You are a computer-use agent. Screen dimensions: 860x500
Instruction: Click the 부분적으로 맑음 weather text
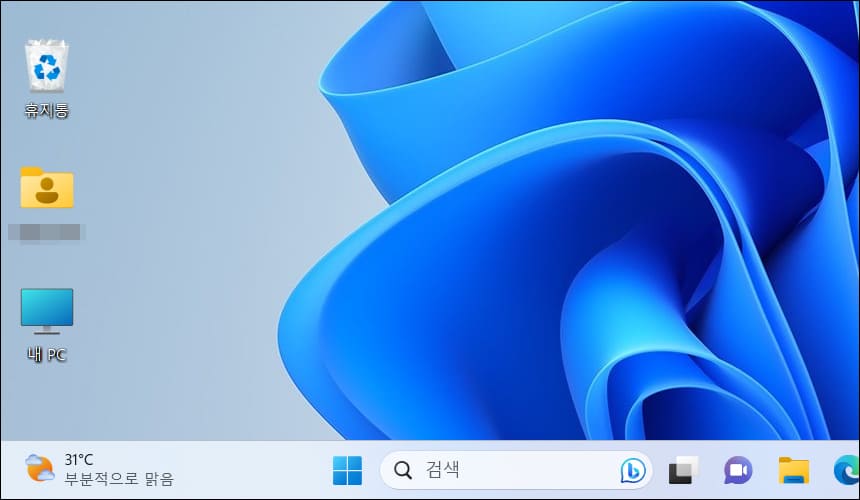119,479
